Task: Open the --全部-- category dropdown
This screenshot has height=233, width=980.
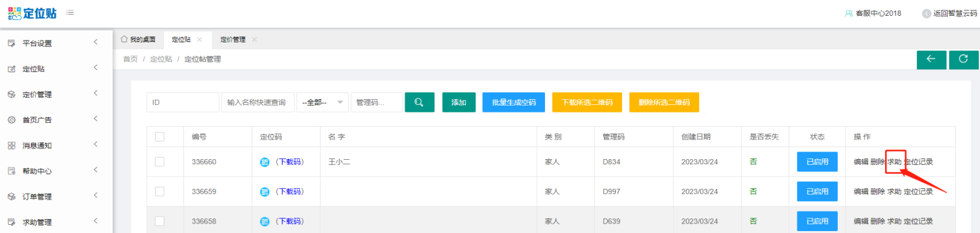Action: [322, 102]
